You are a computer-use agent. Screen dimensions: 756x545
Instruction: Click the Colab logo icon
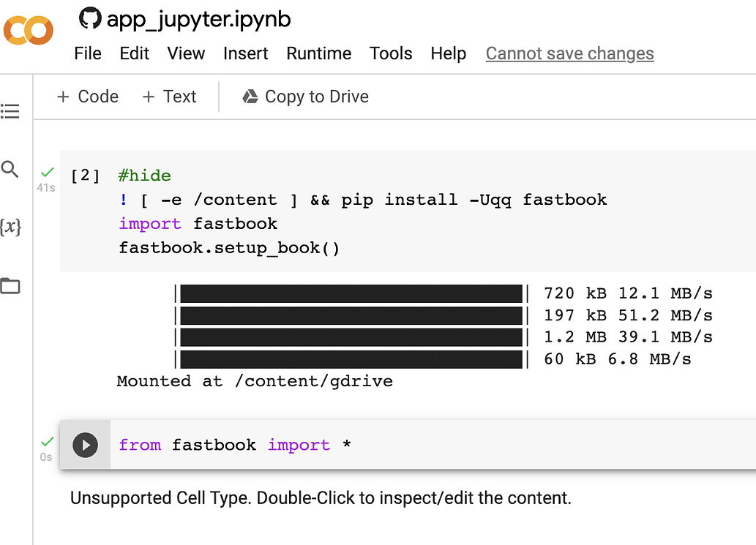click(29, 29)
